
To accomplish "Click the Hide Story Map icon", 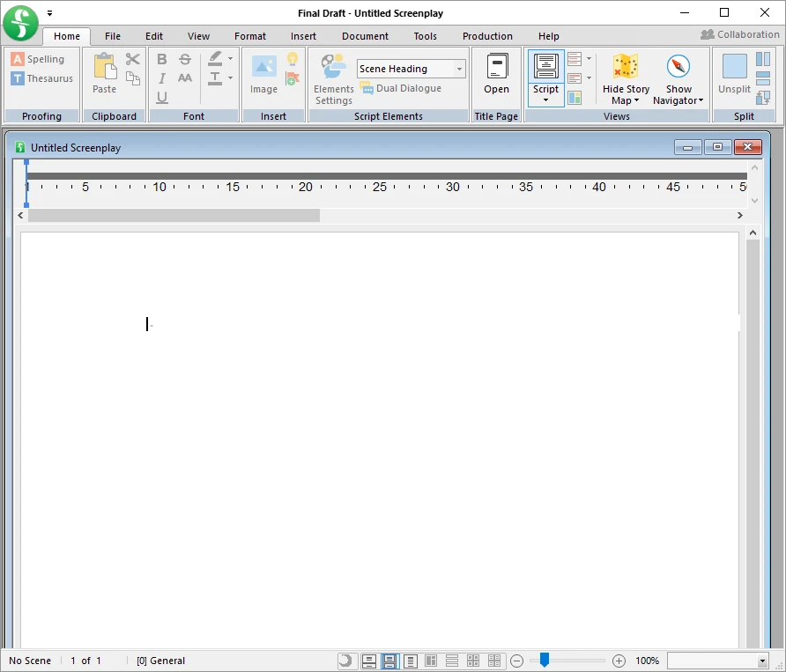I will [625, 67].
